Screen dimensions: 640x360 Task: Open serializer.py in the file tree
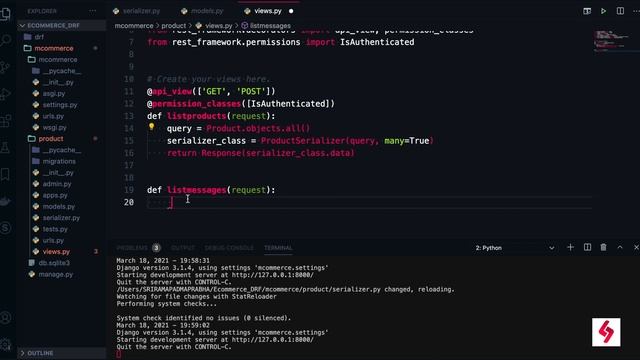pyautogui.click(x=61, y=218)
